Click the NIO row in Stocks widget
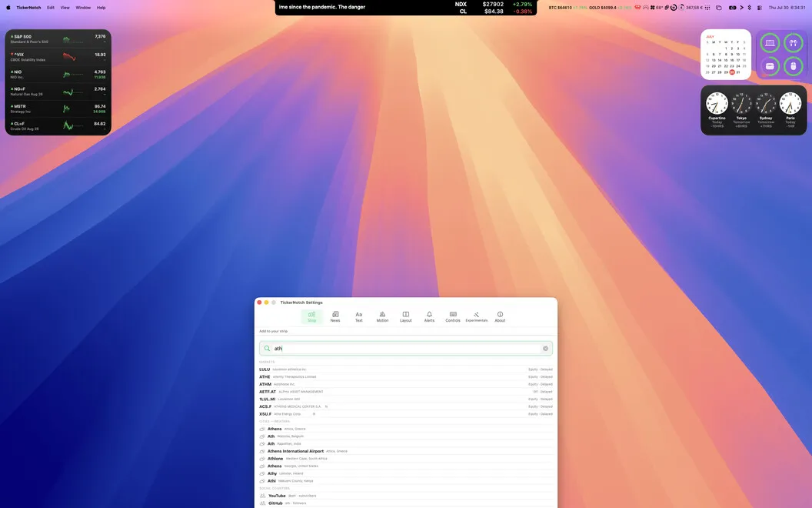812x508 pixels. [58, 74]
